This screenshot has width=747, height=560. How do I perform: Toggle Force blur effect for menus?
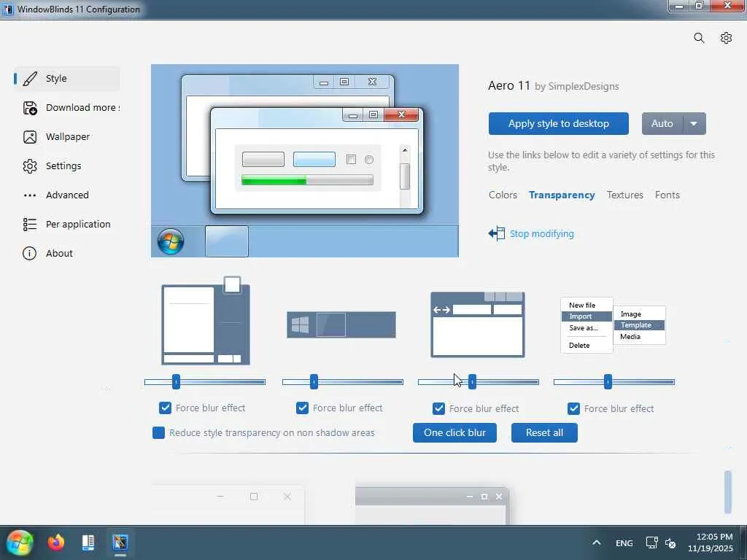(573, 408)
